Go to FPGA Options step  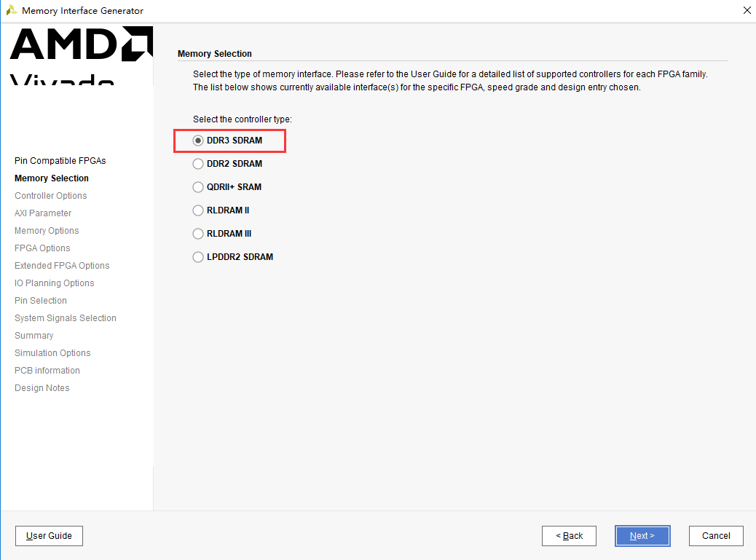[42, 248]
